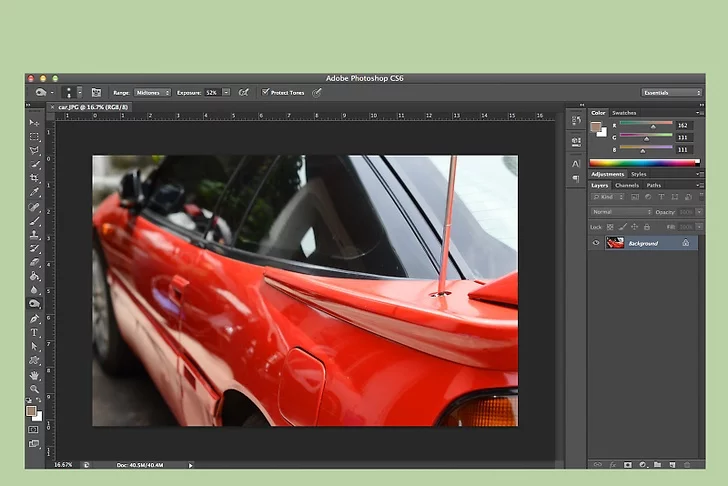Uncheck the Protect Tones checkbox

(x=265, y=92)
